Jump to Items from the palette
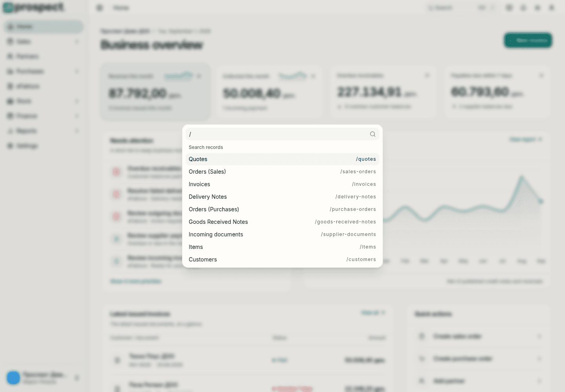565x392 pixels. [282, 247]
